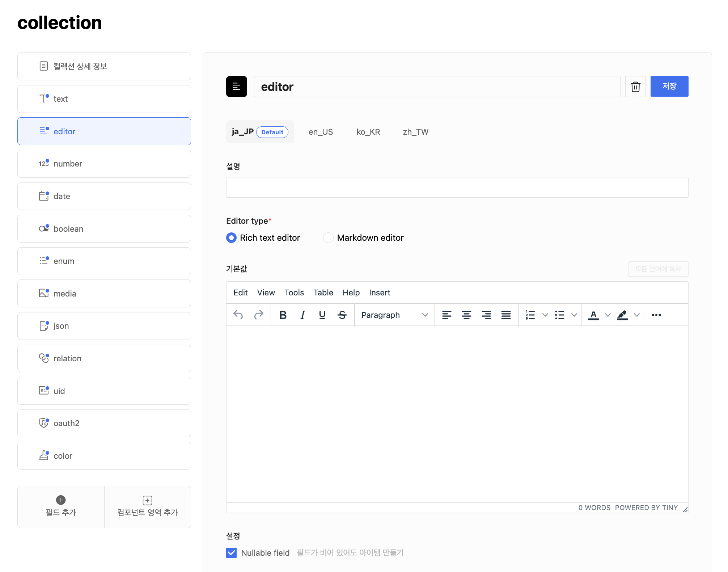The image size is (728, 572).
Task: Click the 설명 description input field
Action: click(x=457, y=187)
